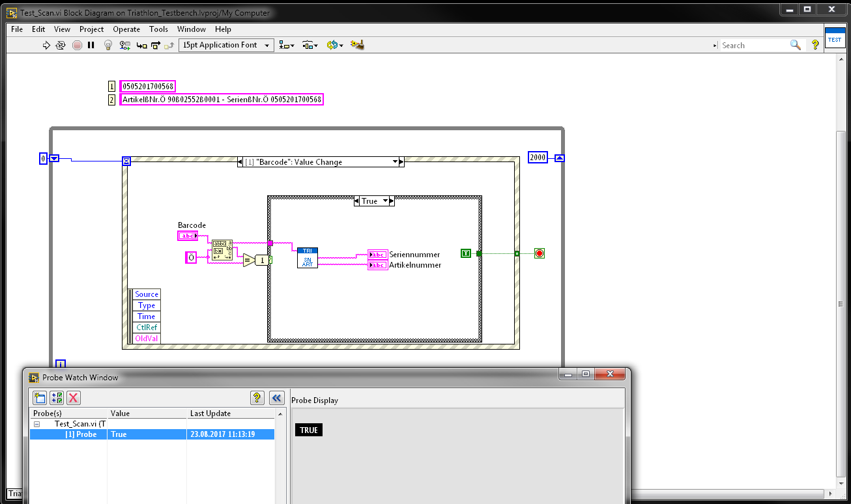
Task: Toggle Retain Wire Values button
Action: pyautogui.click(x=125, y=46)
